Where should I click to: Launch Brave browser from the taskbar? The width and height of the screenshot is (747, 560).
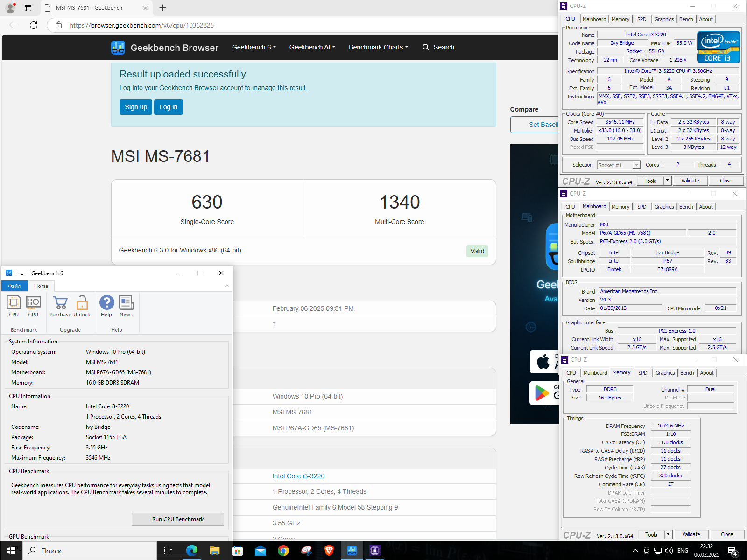329,551
